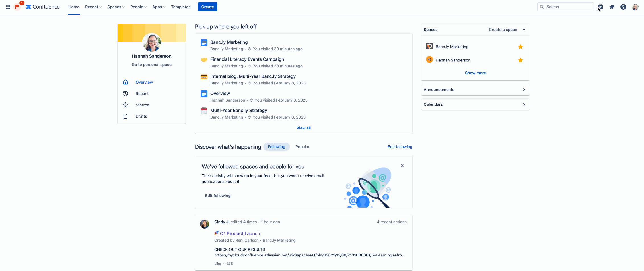Click inside the Search field
This screenshot has width=644, height=271.
[x=566, y=7]
